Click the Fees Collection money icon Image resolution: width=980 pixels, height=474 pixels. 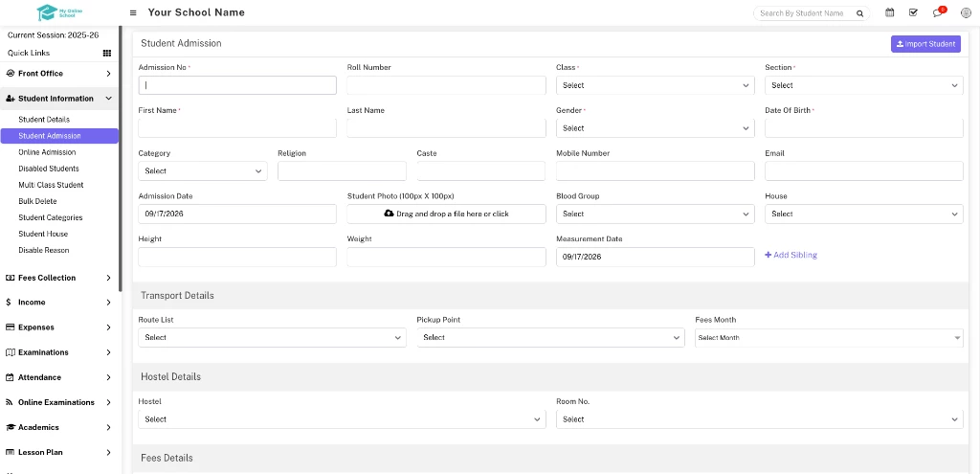click(10, 278)
